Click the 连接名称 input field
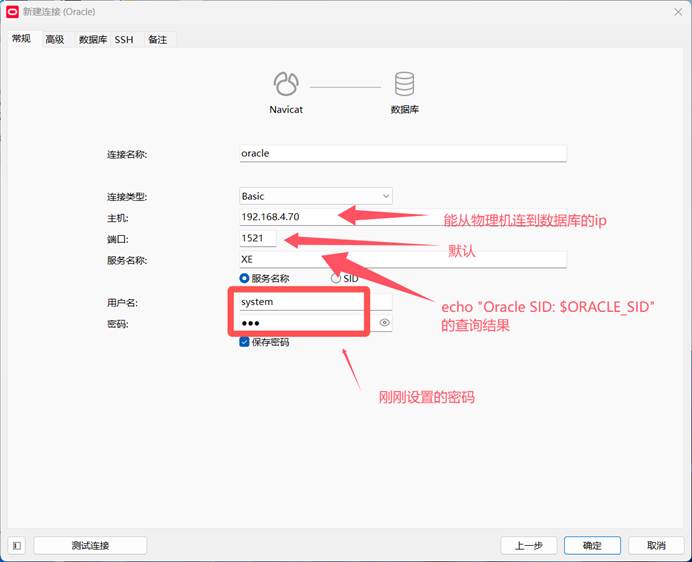Viewport: 692px width, 562px height. (x=402, y=154)
